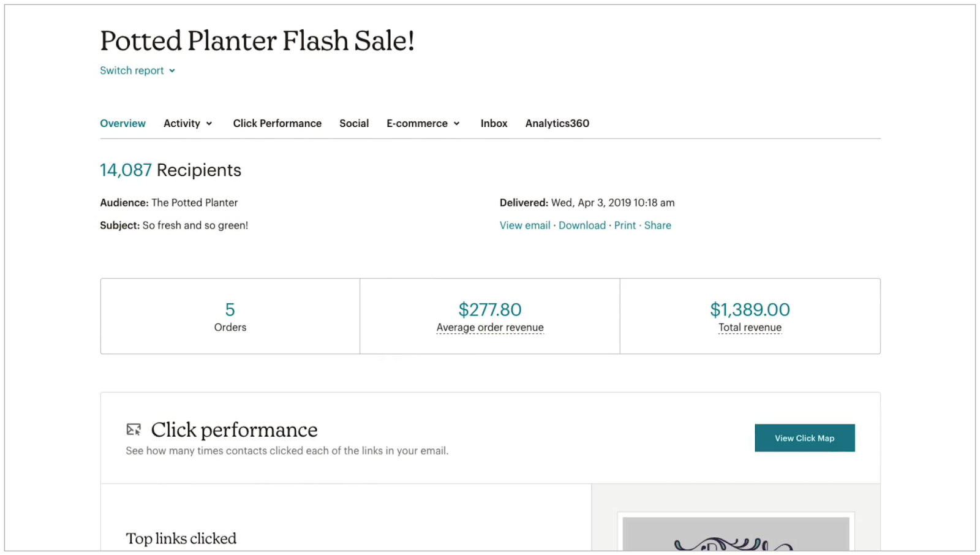
Task: Open the Switch report dropdown
Action: tap(132, 70)
